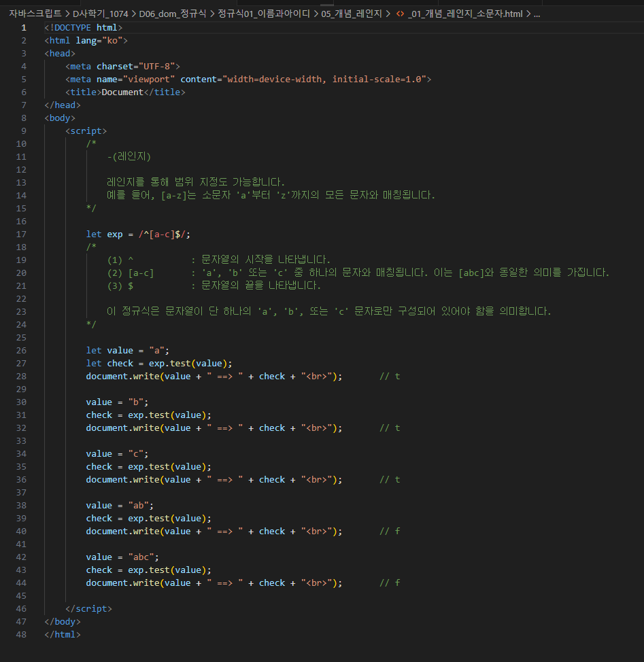The height and width of the screenshot is (662, 644).
Task: Click the comment line mentioning [a-z]는 소문자
Action: [x=271, y=196]
